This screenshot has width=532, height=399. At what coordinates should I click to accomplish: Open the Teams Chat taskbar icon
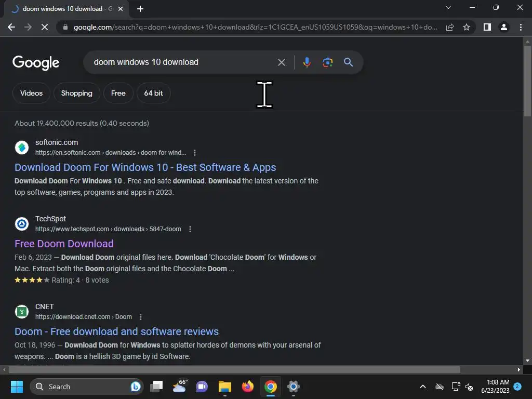coord(202,387)
